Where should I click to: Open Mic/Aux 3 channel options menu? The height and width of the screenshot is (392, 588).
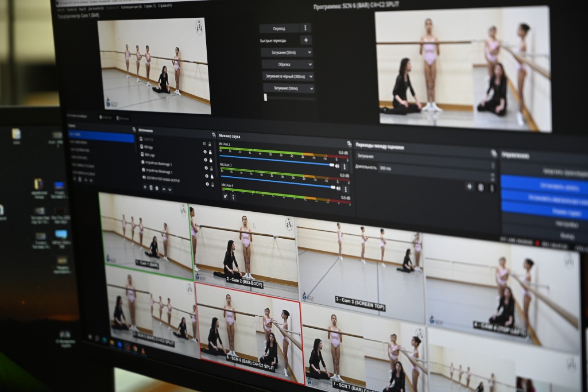(345, 189)
